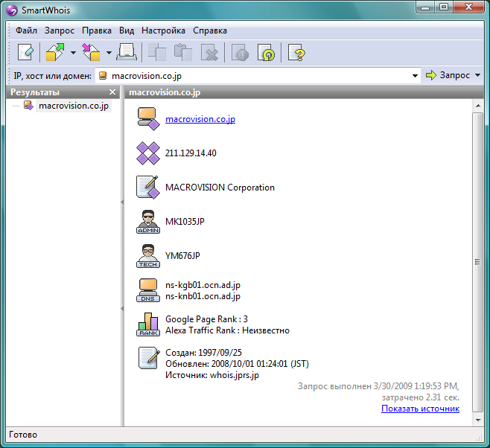Click the refresh query toolbar icon
The width and height of the screenshot is (490, 448).
tap(266, 53)
